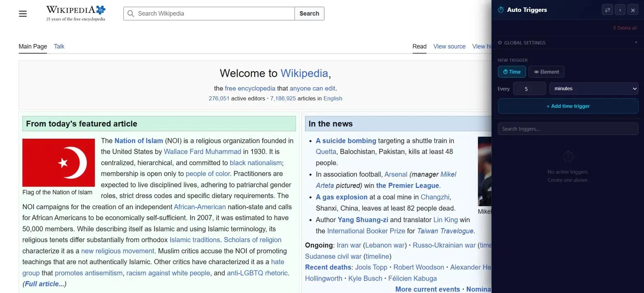The width and height of the screenshot is (644, 293).
Task: Open the Yang Shuang-zi link
Action: (363, 220)
